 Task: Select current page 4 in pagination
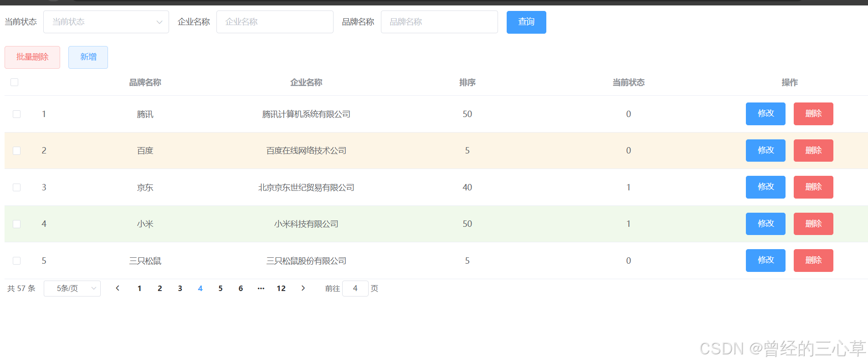(200, 288)
